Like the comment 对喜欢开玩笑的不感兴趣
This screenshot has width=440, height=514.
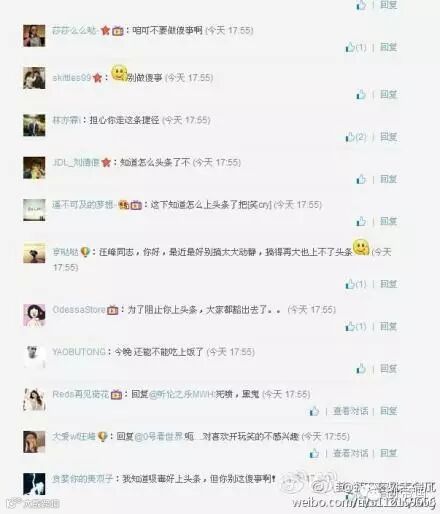[x=314, y=453]
